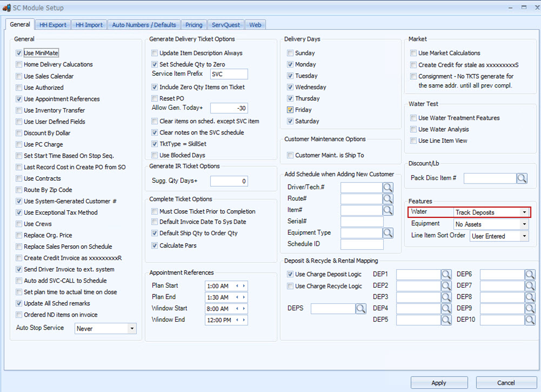
Task: Toggle TktType = SkillSet checkbox
Action: click(154, 144)
